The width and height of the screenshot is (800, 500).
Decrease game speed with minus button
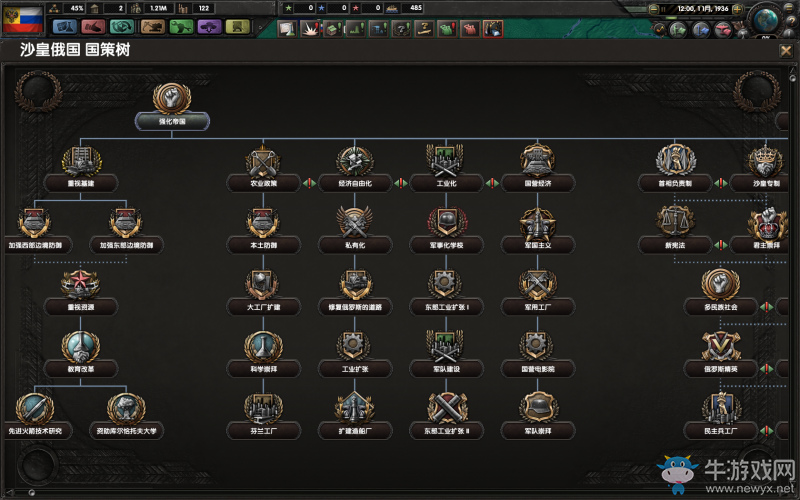(654, 9)
